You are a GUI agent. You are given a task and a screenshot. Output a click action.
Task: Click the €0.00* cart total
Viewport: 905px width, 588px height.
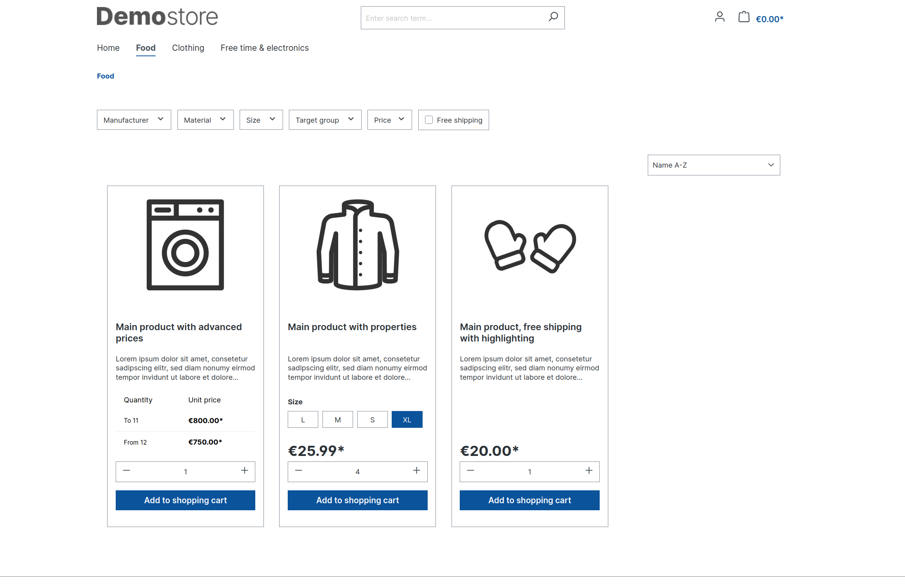(770, 19)
